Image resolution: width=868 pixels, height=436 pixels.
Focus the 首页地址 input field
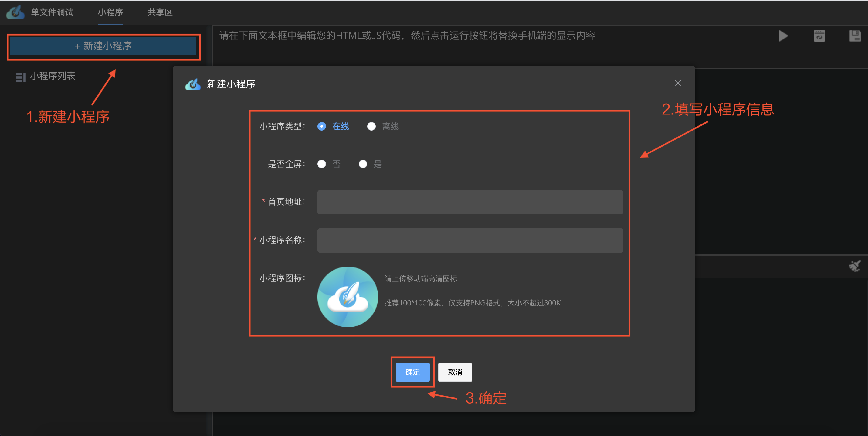pyautogui.click(x=470, y=202)
